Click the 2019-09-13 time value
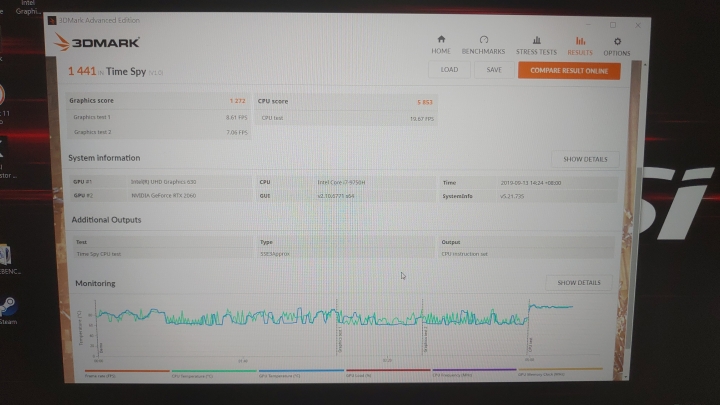This screenshot has width=720, height=405. pos(531,183)
